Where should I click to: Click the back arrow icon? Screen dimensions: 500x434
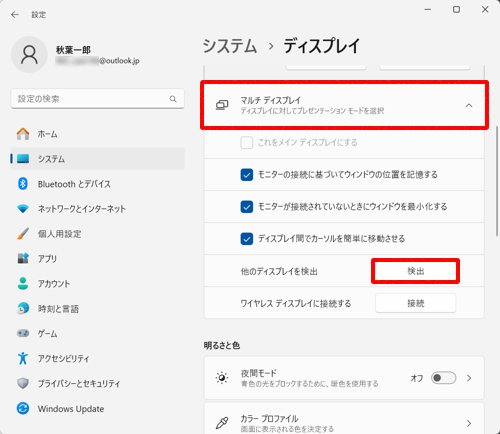[15, 15]
